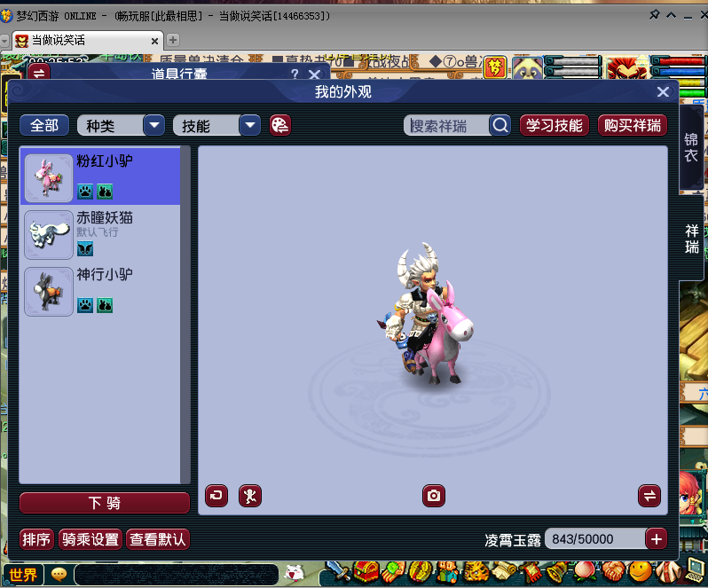The image size is (708, 588).
Task: Open the chat bubble icon
Action: point(59,575)
